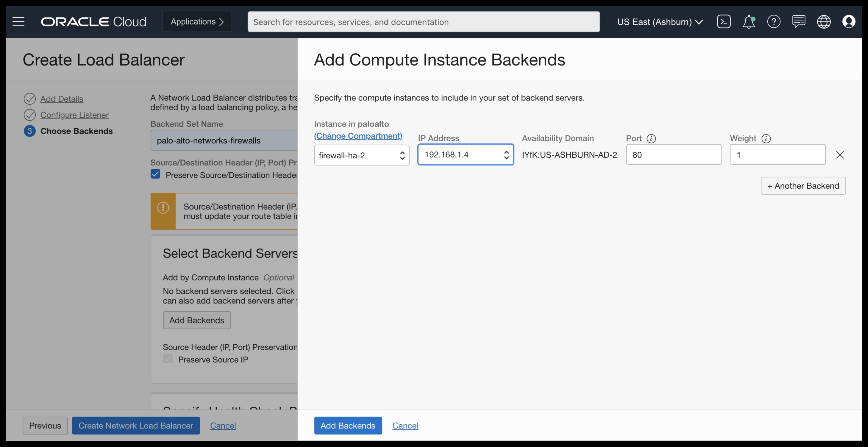
Task: Click Create Network Load Balancer
Action: tap(135, 426)
